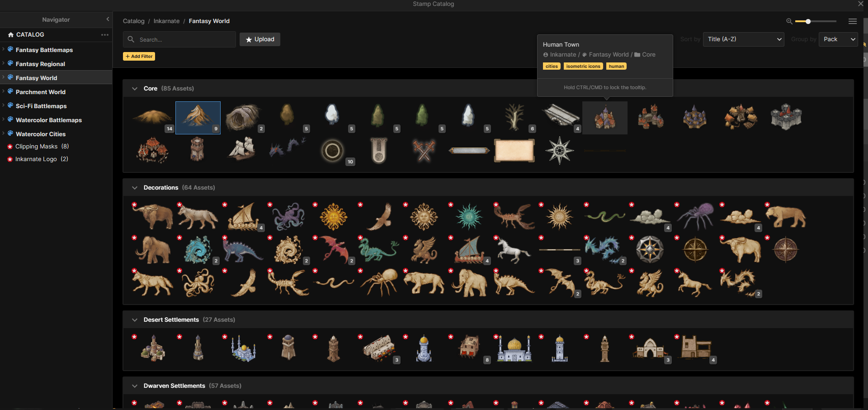The image size is (868, 410).
Task: Toggle favorite star on first Dwarven Settlements stamp
Action: point(135,403)
